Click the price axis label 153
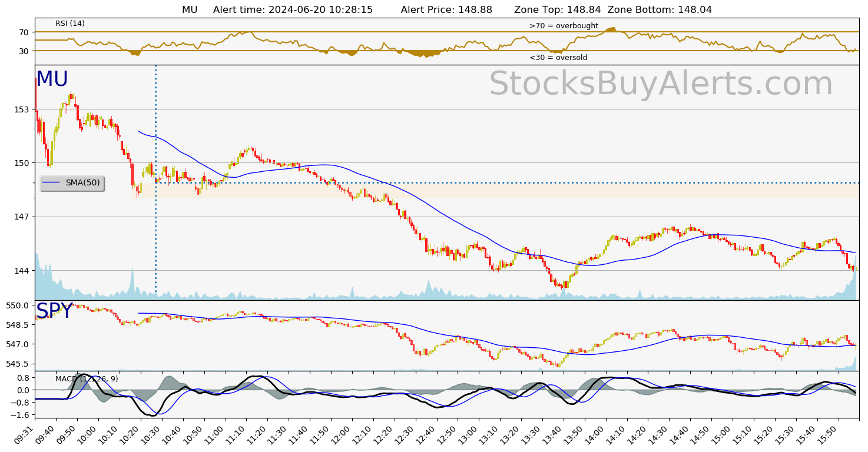 coord(21,109)
